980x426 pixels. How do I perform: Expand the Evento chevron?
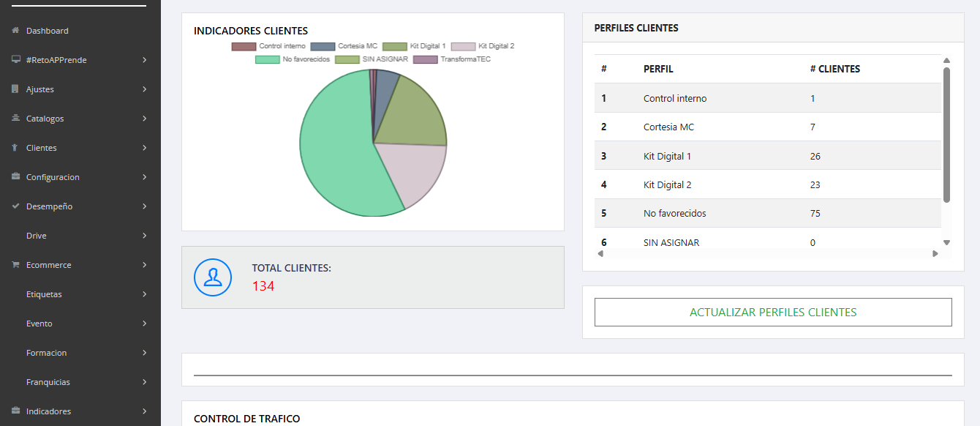click(145, 324)
